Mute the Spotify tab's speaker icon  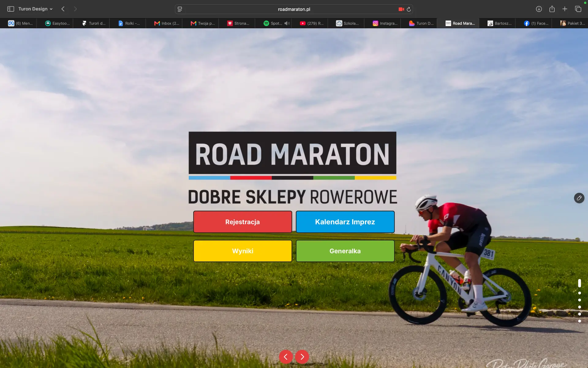click(x=287, y=23)
